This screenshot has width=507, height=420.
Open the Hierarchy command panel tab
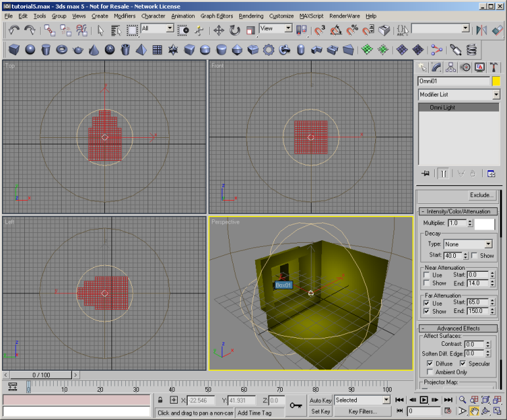click(451, 67)
